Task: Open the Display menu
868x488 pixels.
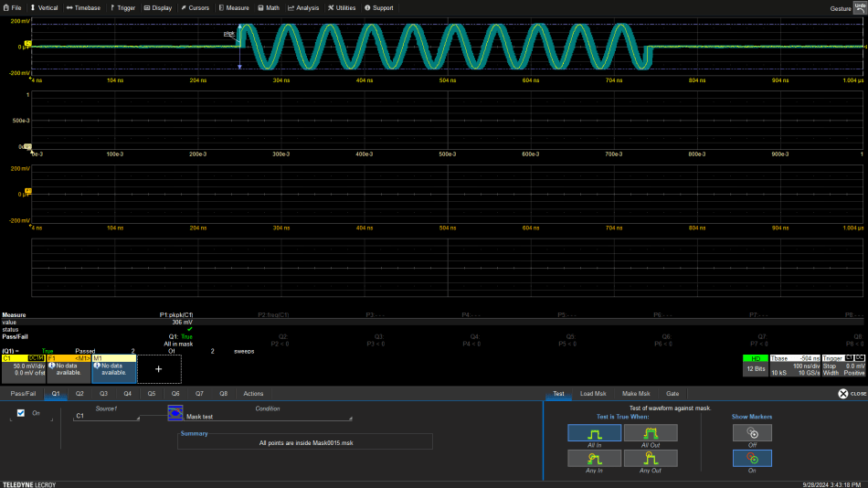Action: point(158,7)
